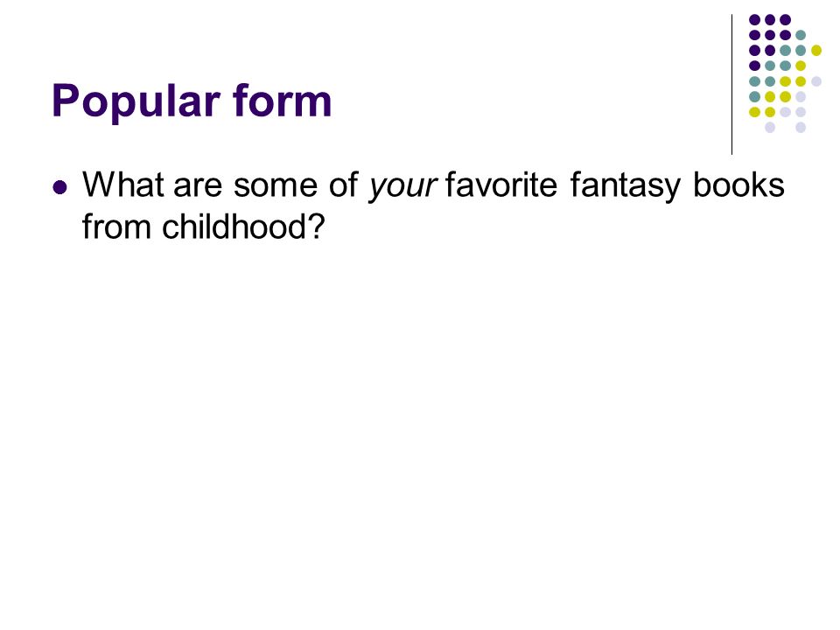The image size is (840, 630).
Task: Click the only purple dot in the fourth dot row
Action: pyautogui.click(x=754, y=66)
